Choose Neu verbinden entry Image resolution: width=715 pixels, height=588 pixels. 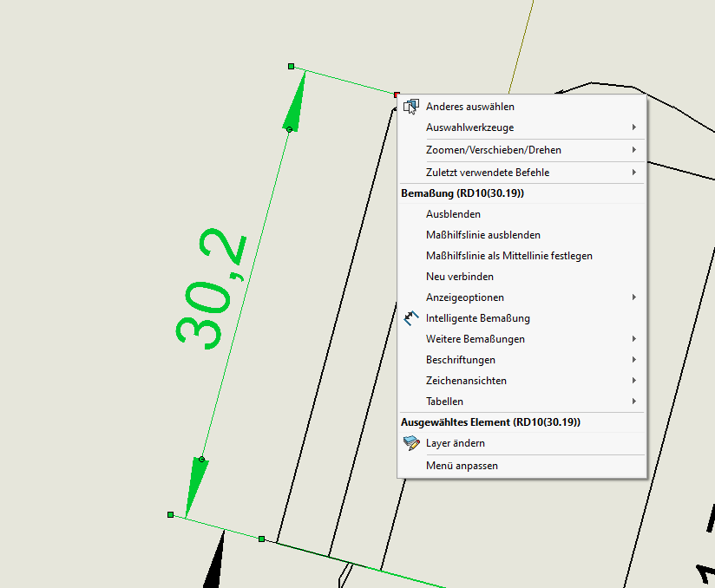(521, 277)
